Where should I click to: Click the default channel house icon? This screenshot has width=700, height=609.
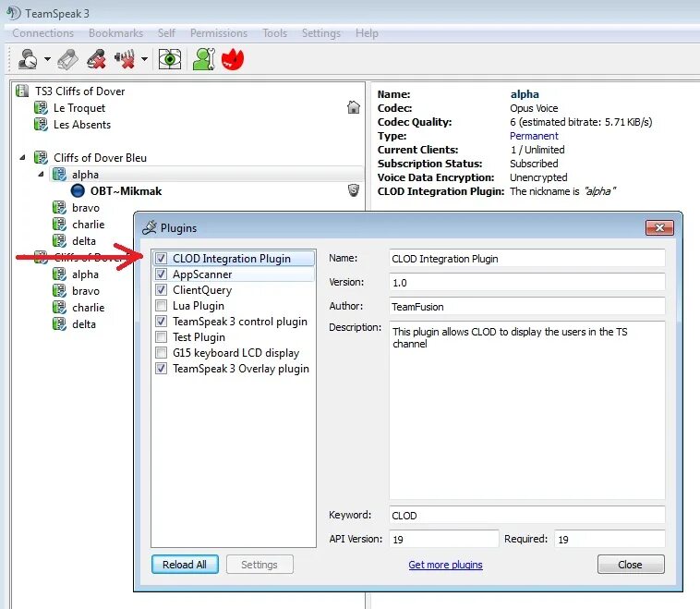tap(354, 107)
